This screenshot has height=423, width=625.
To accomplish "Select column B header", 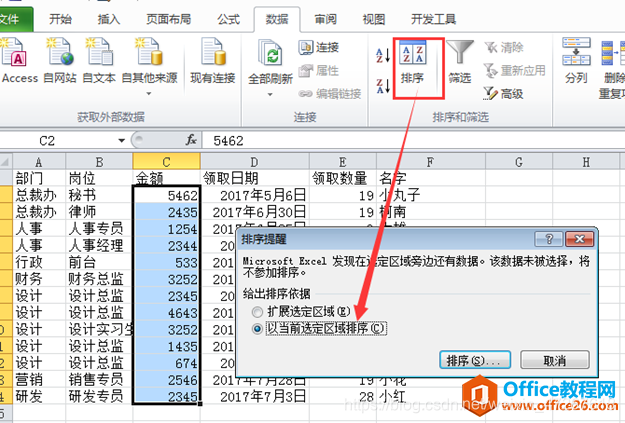I will 99,162.
